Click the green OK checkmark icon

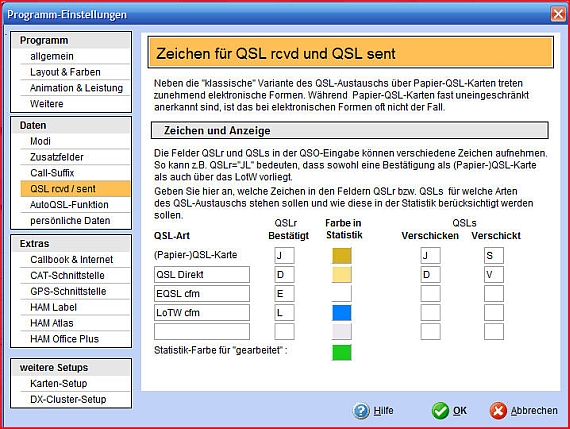pyautogui.click(x=440, y=411)
